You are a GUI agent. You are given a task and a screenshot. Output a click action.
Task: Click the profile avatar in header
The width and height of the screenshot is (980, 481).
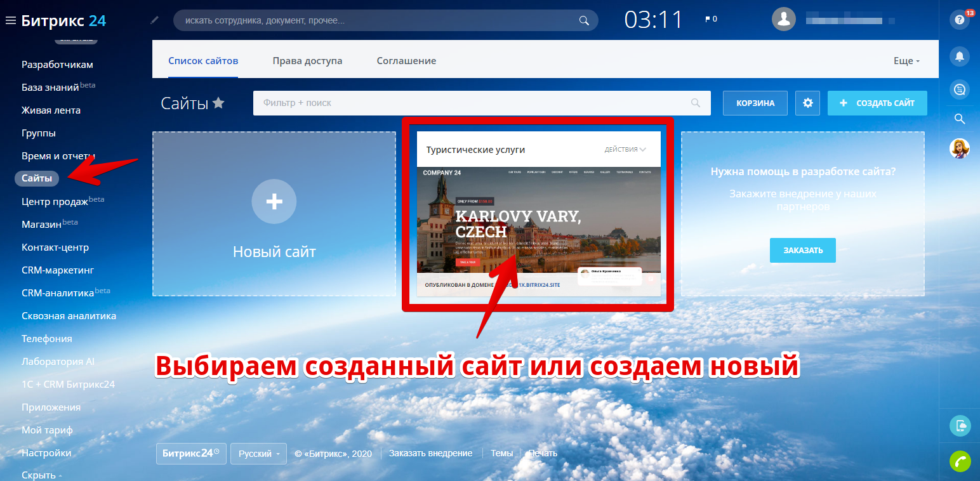784,19
